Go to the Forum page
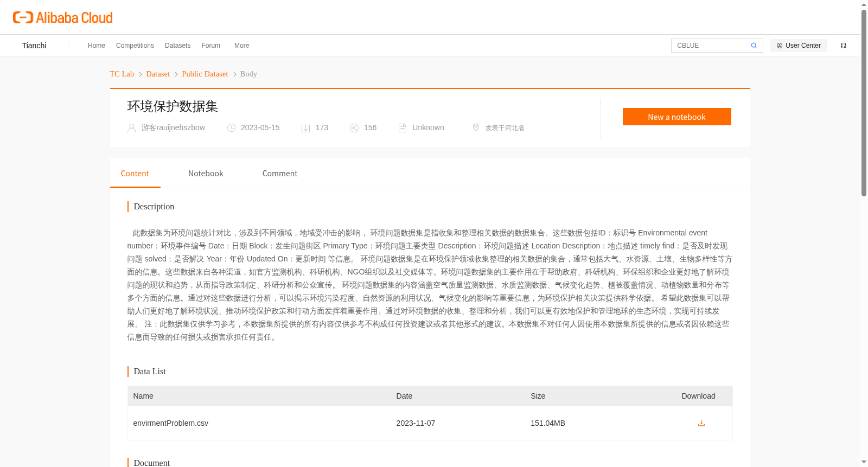The height and width of the screenshot is (467, 868). point(210,46)
